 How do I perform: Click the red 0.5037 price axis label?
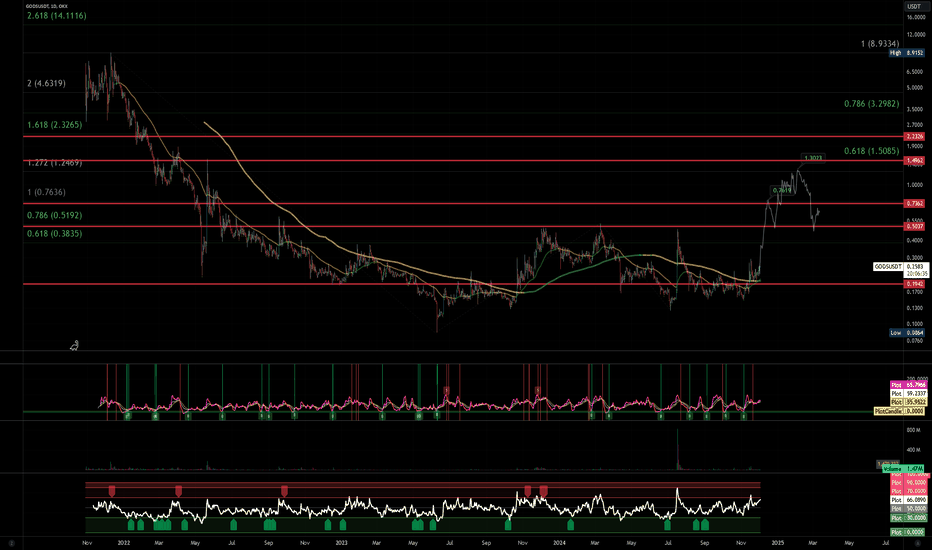coord(914,226)
